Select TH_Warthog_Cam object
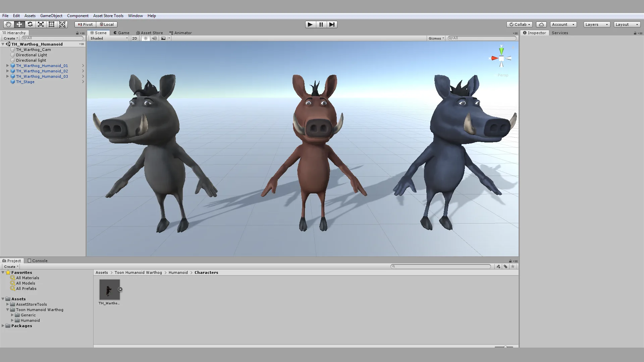 [34, 50]
